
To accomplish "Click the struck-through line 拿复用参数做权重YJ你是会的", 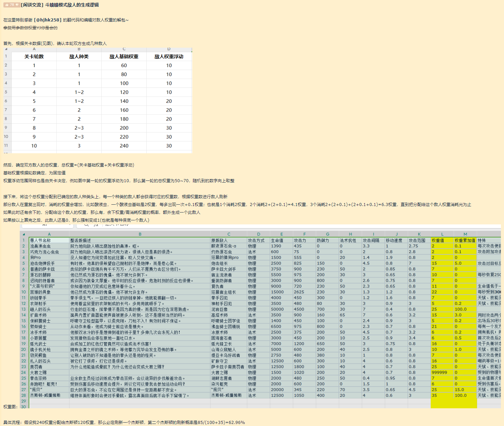I will 31,28.
